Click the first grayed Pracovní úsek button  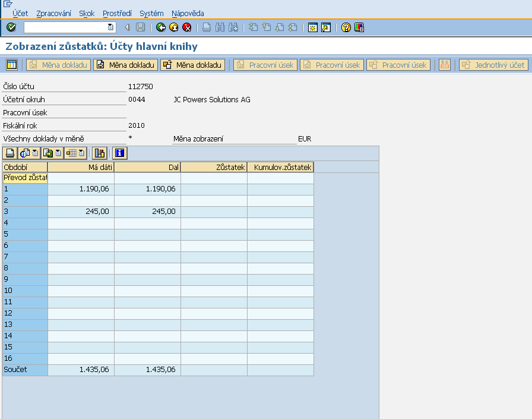click(265, 65)
